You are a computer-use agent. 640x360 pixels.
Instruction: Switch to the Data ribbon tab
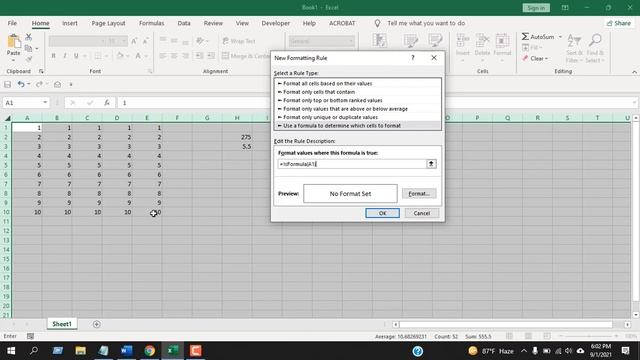coord(184,23)
